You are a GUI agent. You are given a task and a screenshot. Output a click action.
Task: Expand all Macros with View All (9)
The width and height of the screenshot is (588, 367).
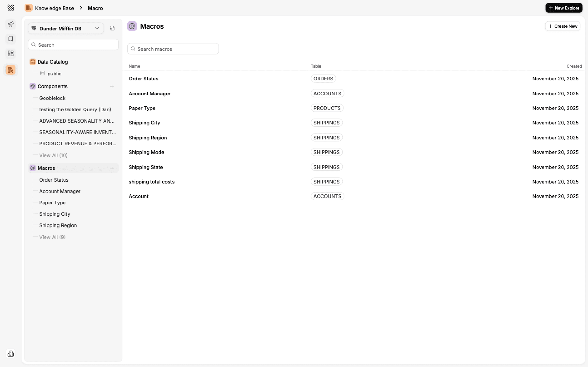coord(52,237)
